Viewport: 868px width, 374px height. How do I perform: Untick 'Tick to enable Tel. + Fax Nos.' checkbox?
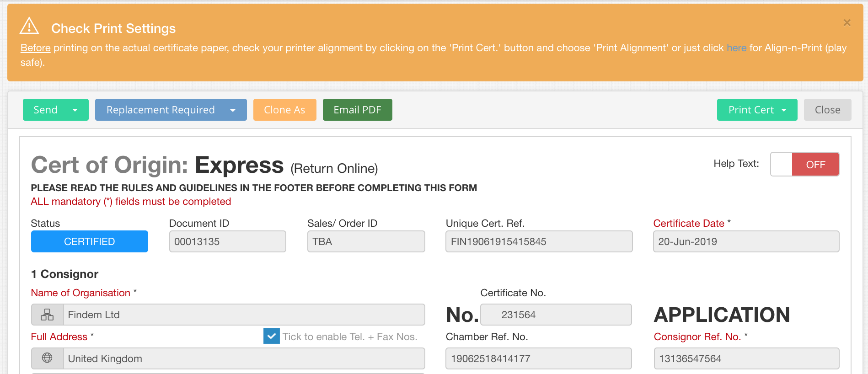coord(272,336)
